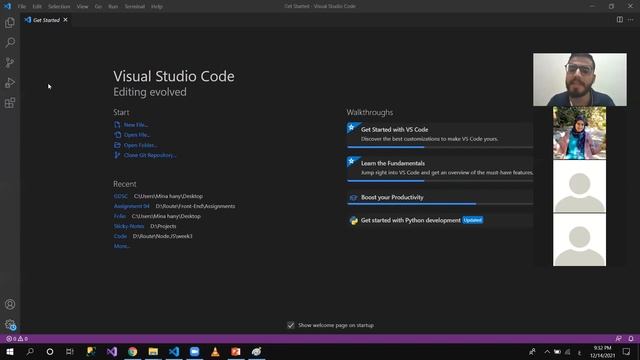The width and height of the screenshot is (640, 360).
Task: Open Learn the Fundamentals walkthrough
Action: click(440, 168)
